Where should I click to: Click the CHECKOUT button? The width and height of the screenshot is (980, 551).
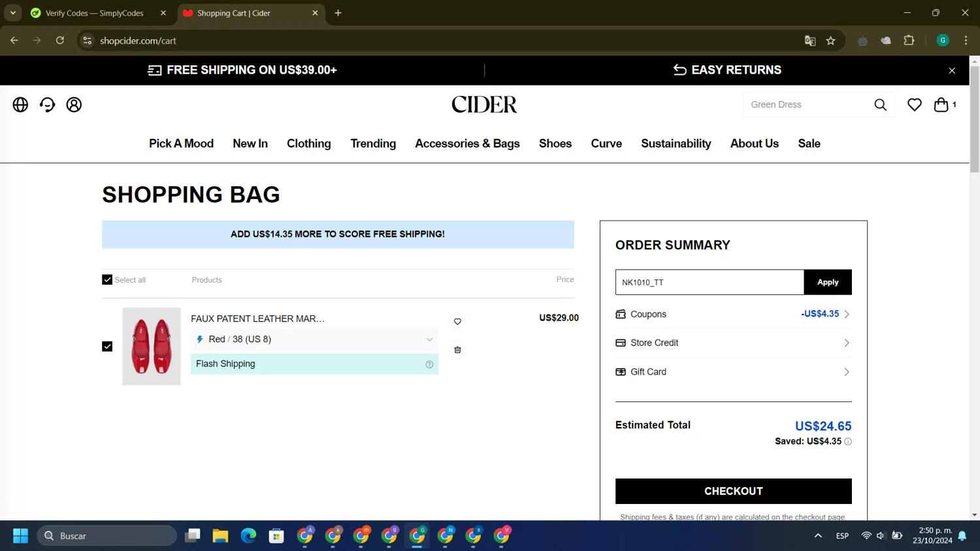[733, 492]
